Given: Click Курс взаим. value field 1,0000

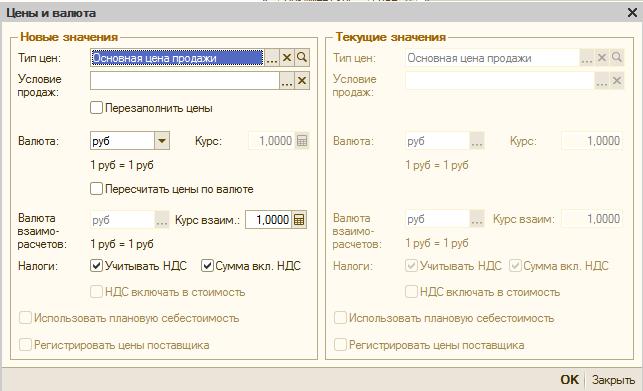Looking at the screenshot, I should 269,220.
